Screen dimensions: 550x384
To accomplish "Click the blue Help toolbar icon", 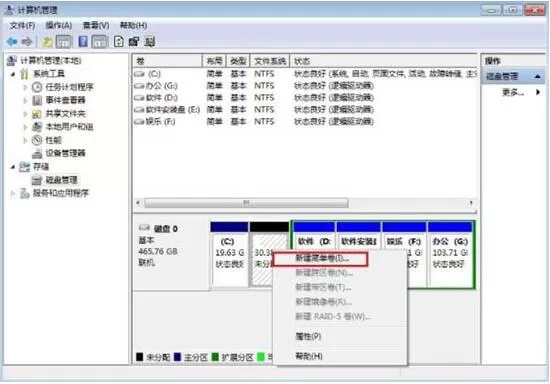I will [x=83, y=42].
